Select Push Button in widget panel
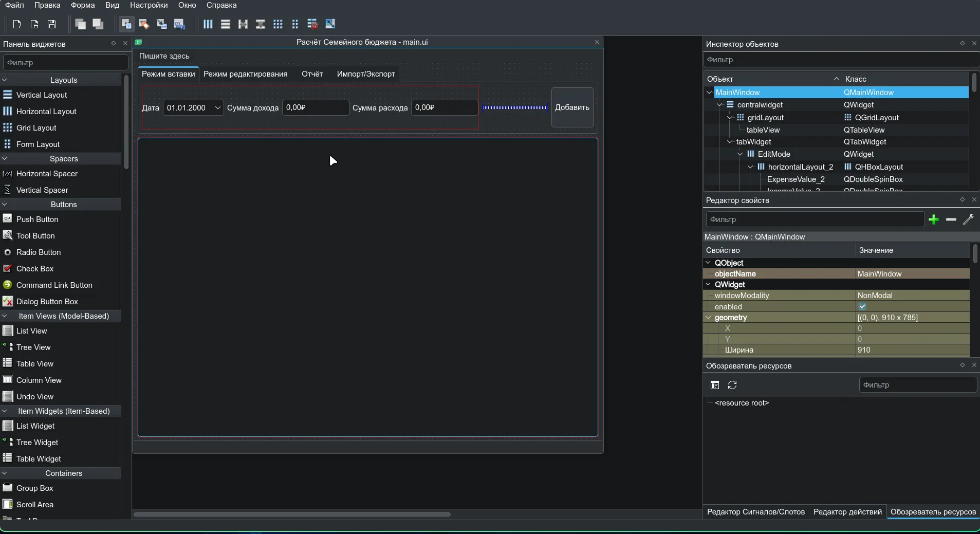 click(x=37, y=219)
